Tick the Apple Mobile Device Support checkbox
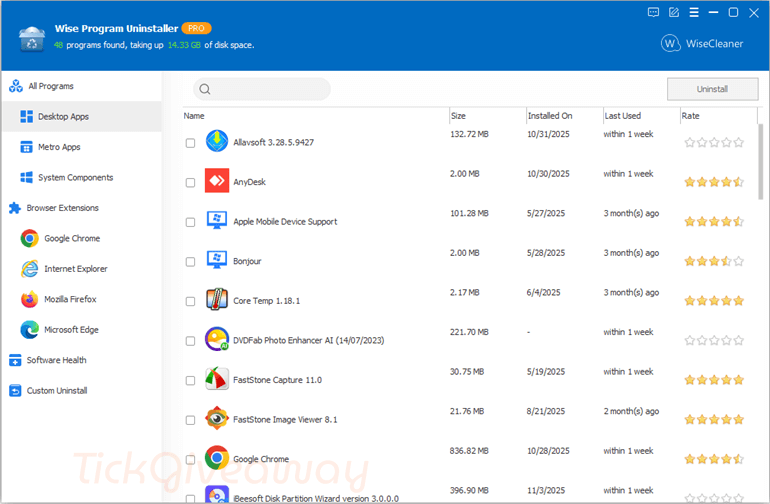770x504 pixels. [x=190, y=222]
